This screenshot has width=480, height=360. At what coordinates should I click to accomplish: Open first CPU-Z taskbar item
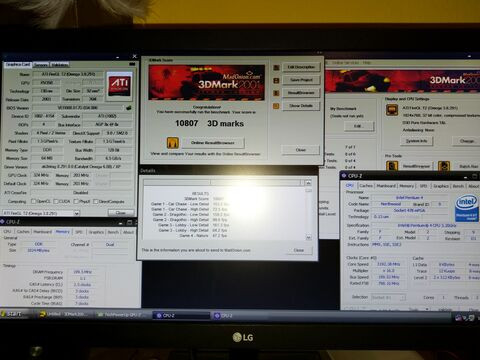[x=182, y=315]
